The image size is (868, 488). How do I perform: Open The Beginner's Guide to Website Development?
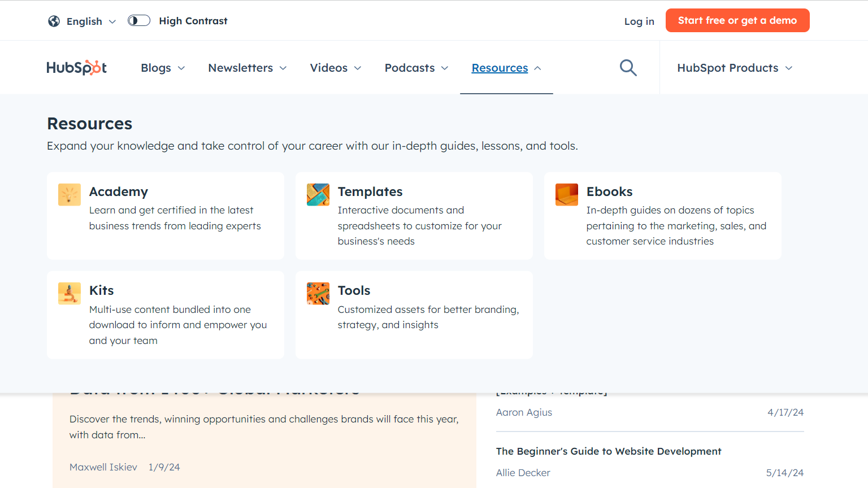pyautogui.click(x=609, y=451)
